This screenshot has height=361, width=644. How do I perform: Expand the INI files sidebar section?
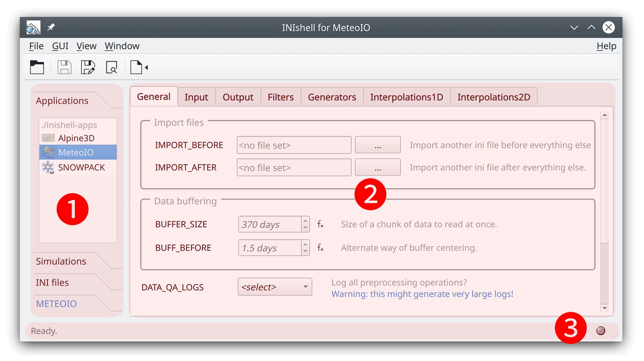52,282
